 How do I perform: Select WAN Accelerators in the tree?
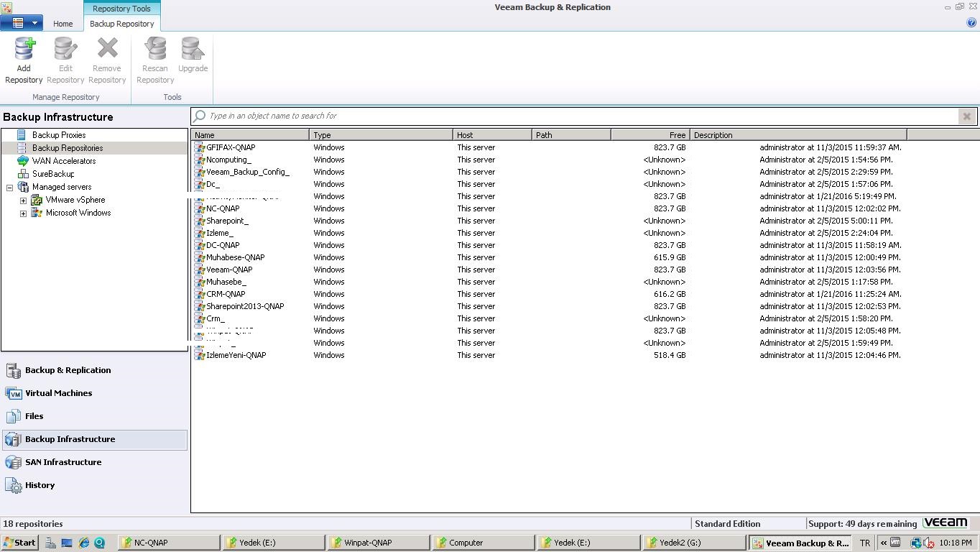click(x=63, y=161)
